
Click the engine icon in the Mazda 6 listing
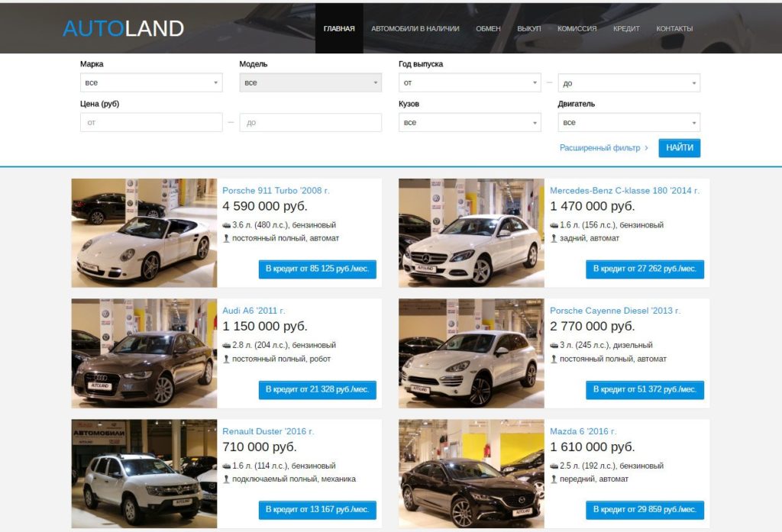pos(554,466)
